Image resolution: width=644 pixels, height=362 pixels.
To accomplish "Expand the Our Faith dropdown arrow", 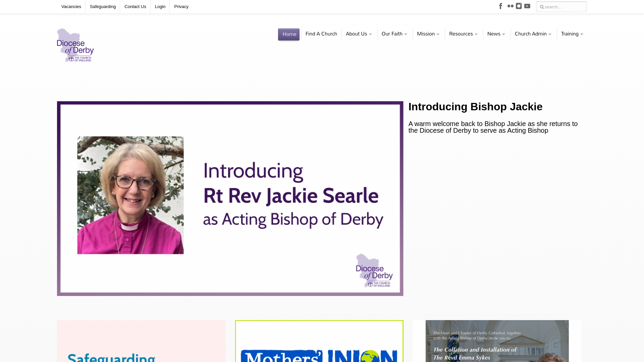I will tap(406, 35).
